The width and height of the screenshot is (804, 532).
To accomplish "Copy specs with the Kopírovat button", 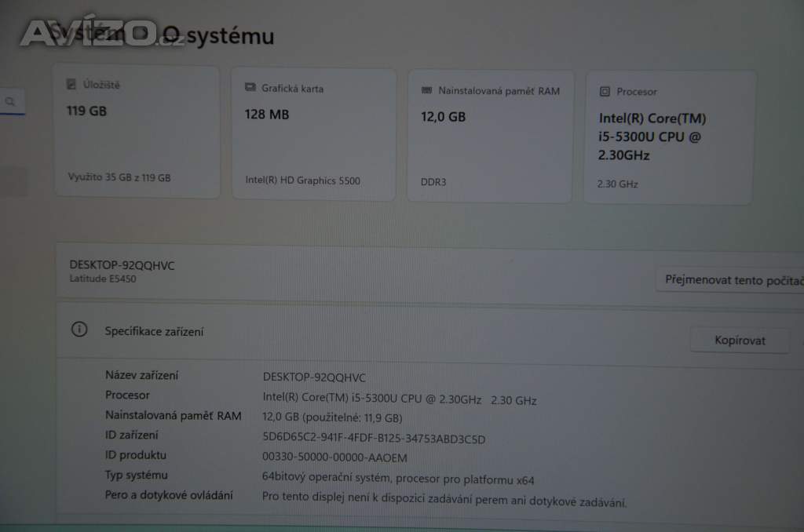I will pyautogui.click(x=740, y=341).
